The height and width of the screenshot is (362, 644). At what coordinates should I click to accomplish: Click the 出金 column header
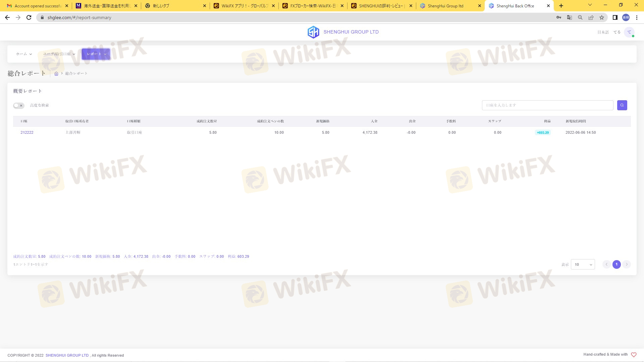click(412, 121)
